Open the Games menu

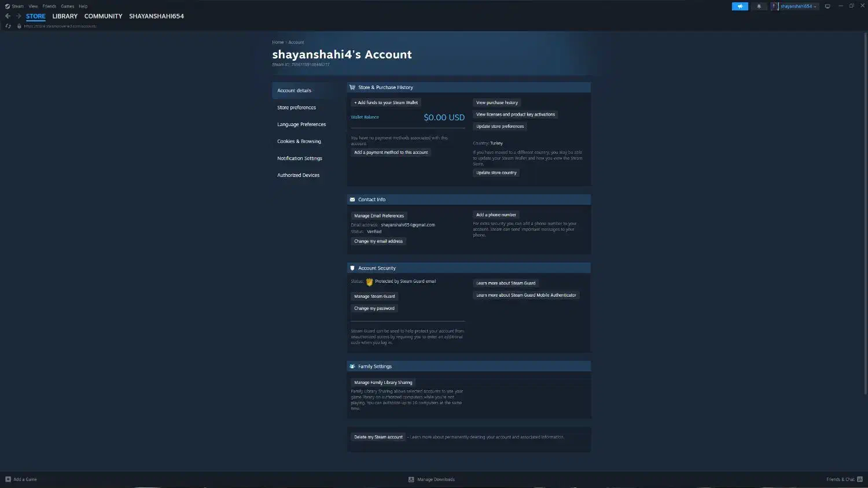[x=67, y=6]
